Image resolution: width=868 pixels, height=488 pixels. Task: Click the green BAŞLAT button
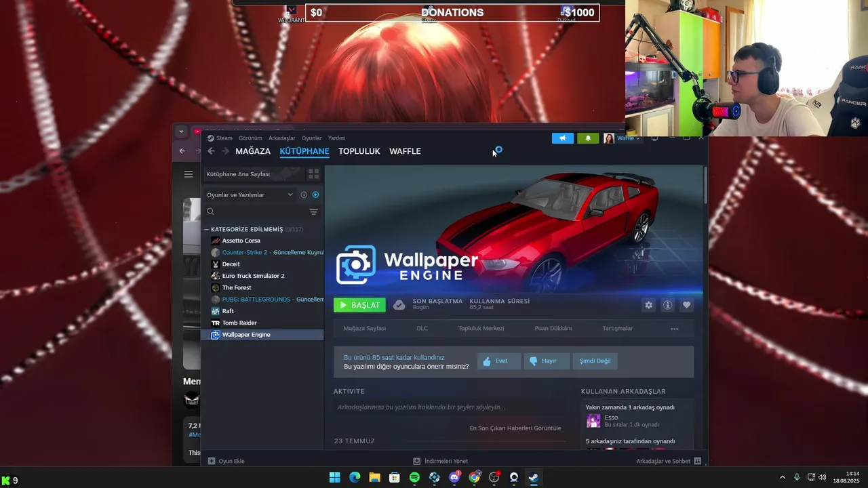click(x=359, y=305)
